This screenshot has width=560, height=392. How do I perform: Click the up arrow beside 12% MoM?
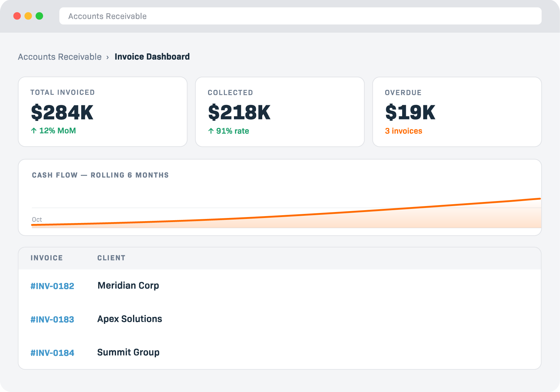coord(34,131)
